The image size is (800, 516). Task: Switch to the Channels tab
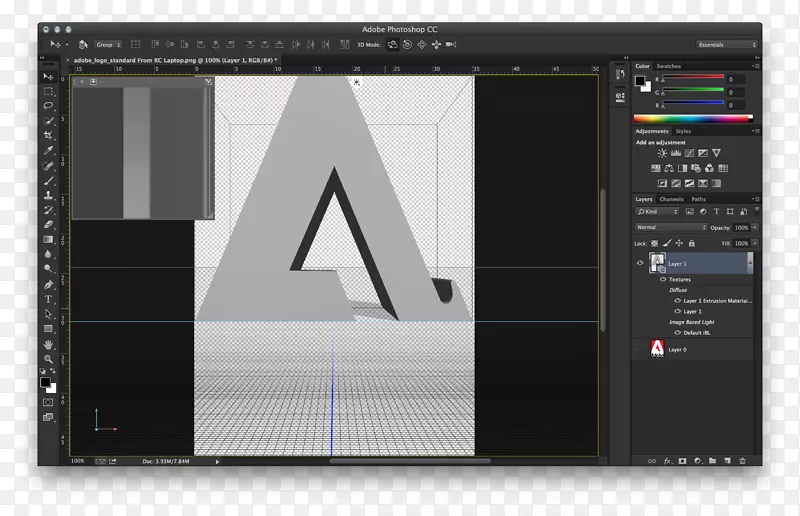[x=671, y=199]
